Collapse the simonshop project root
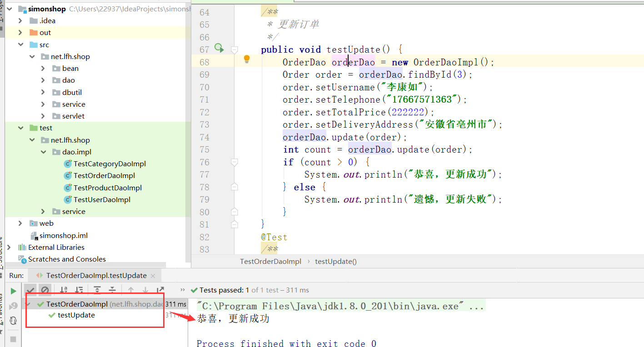This screenshot has height=347, width=644. coord(9,9)
